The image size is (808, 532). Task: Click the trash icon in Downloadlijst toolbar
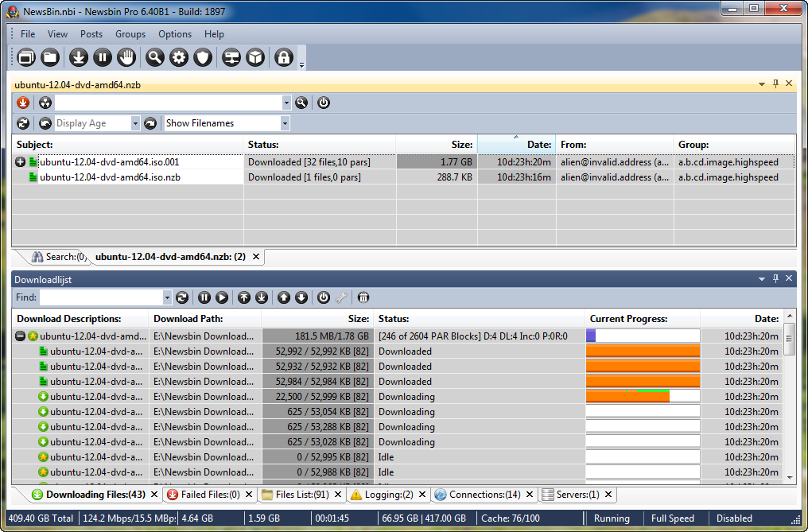click(363, 297)
